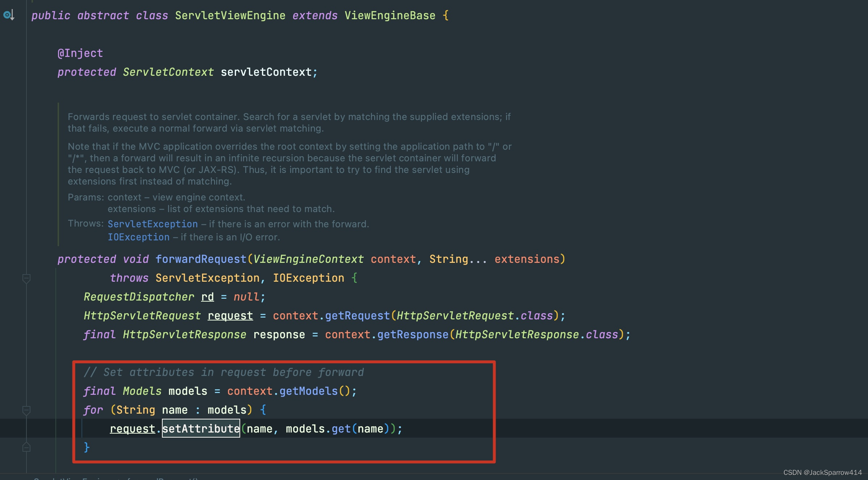The height and width of the screenshot is (480, 868).
Task: Click the underlined request in the setAttribute line
Action: pos(133,429)
